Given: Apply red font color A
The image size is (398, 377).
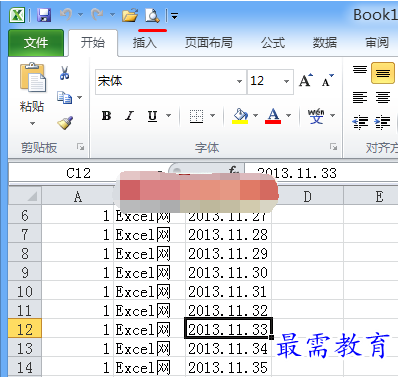Looking at the screenshot, I should 273,116.
